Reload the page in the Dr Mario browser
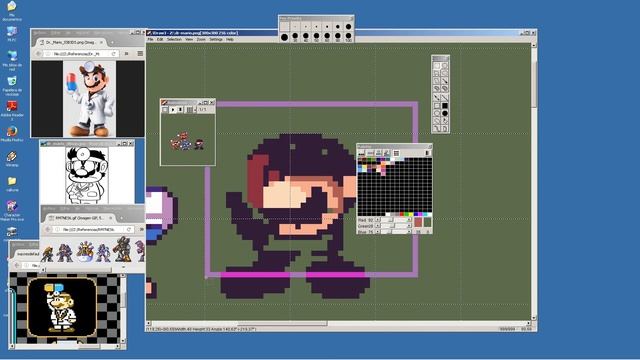 [x=113, y=53]
